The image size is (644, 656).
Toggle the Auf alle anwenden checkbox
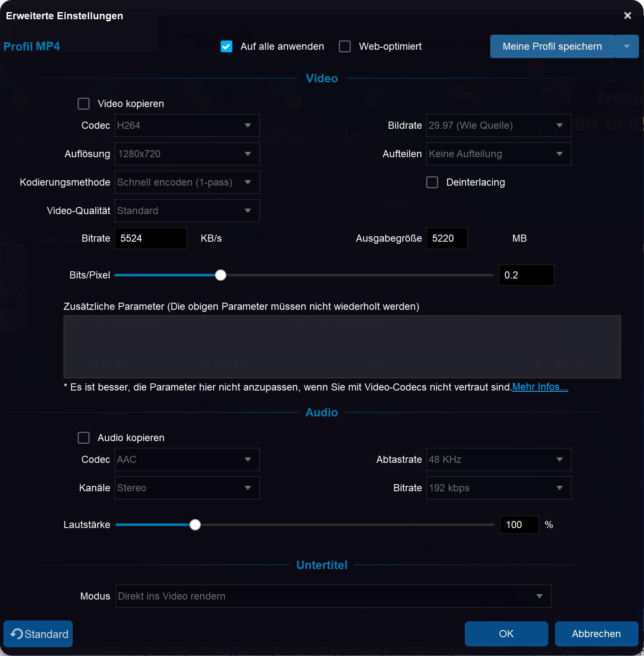tap(227, 46)
